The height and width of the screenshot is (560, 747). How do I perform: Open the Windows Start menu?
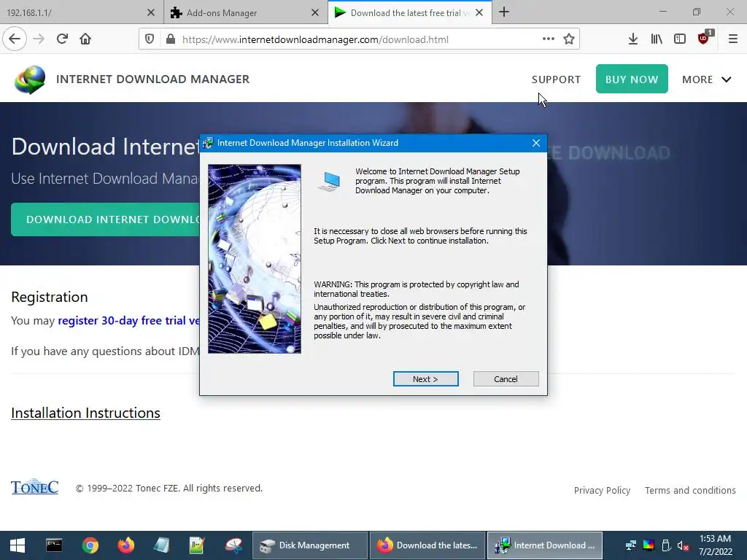coord(18,545)
